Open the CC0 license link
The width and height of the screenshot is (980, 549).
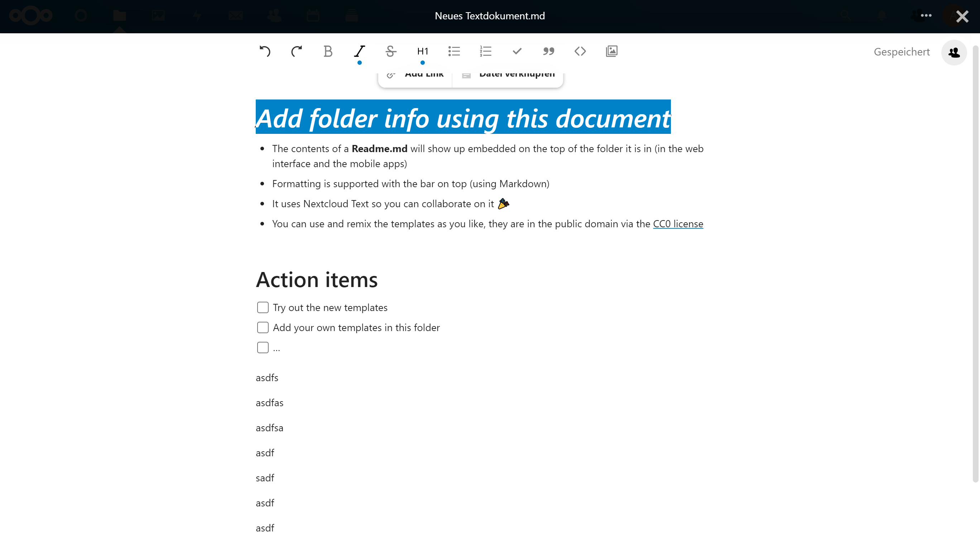click(678, 224)
